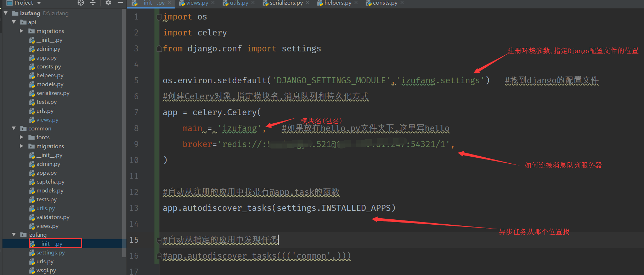Click the main='izufang' argument on line 8
The height and width of the screenshot is (275, 644).
222,128
